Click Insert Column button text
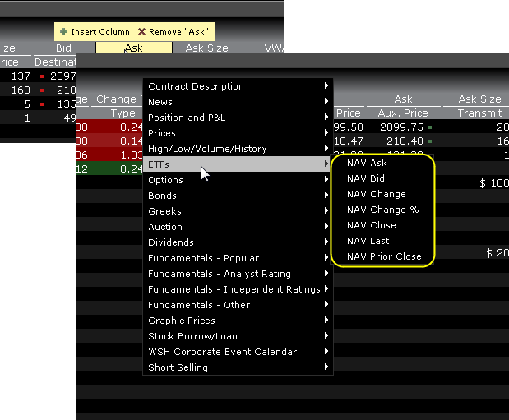The width and height of the screenshot is (509, 420). (99, 32)
